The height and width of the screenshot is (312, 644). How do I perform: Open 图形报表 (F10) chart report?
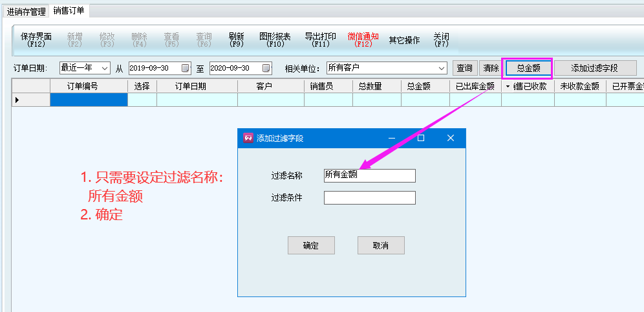pyautogui.click(x=275, y=40)
